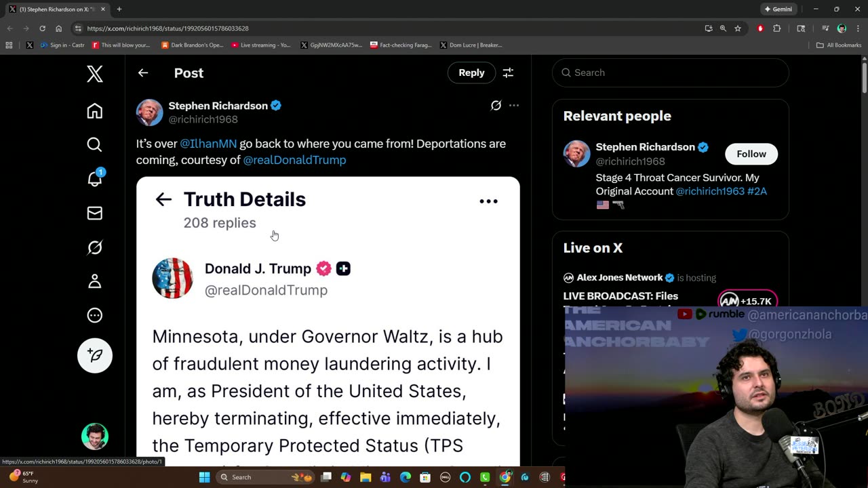Bookmark this page with star icon
Viewport: 868px width, 488px height.
[738, 28]
